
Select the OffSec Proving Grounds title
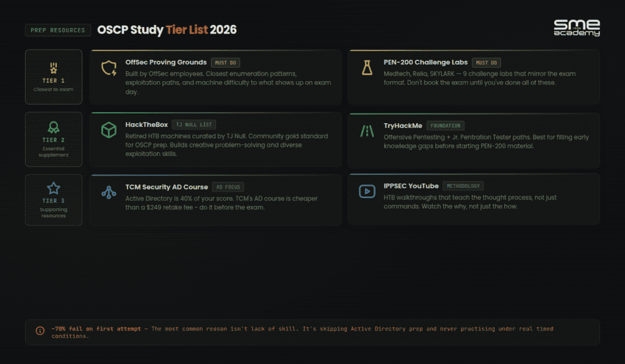point(166,62)
